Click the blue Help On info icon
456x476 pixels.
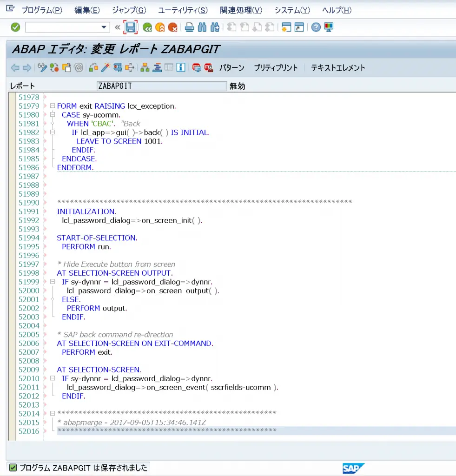[181, 67]
